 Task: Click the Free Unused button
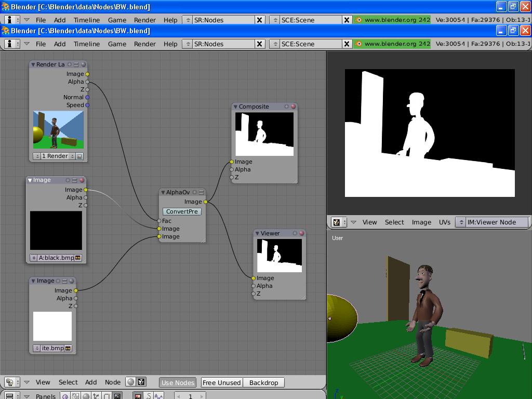coord(221,382)
